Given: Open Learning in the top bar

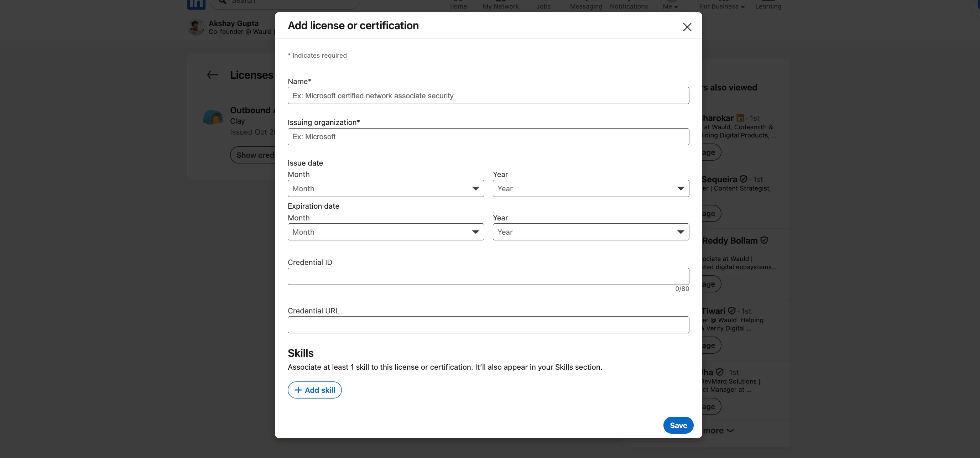Looking at the screenshot, I should (768, 5).
